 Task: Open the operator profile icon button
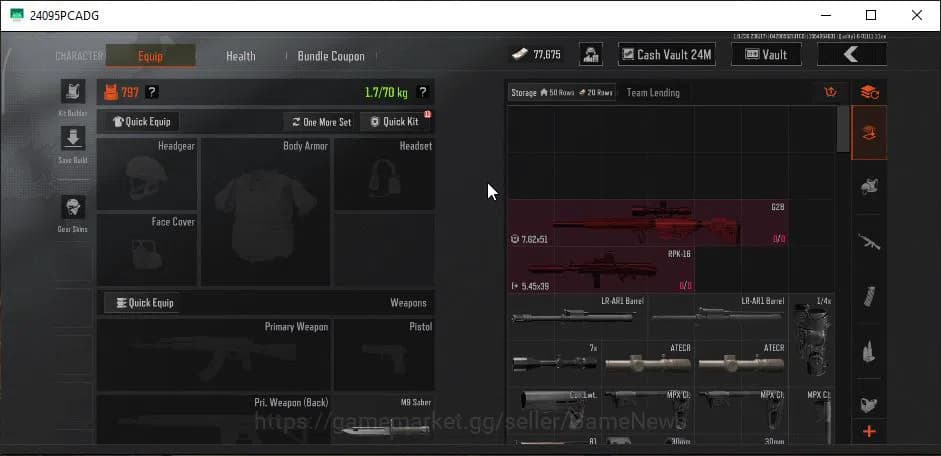click(x=591, y=55)
